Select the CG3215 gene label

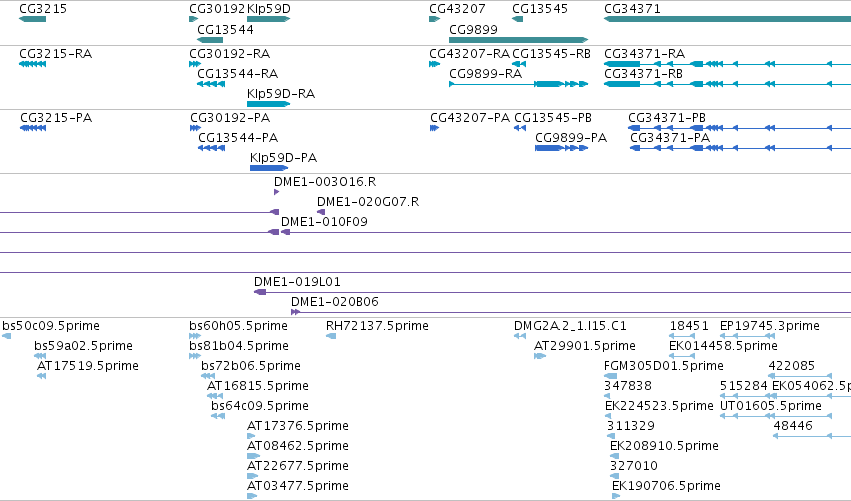click(x=43, y=9)
